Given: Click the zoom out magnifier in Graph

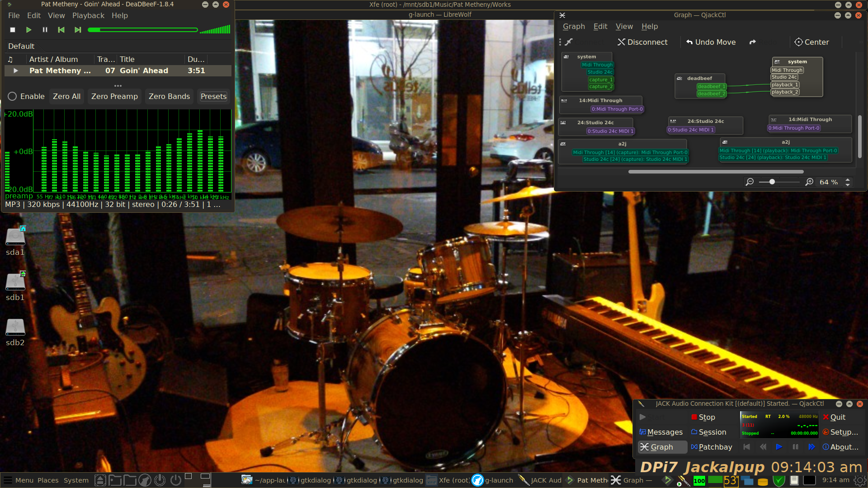Looking at the screenshot, I should [x=750, y=182].
